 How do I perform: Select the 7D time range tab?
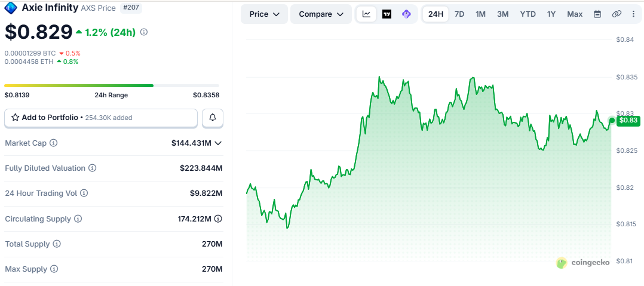tap(459, 14)
